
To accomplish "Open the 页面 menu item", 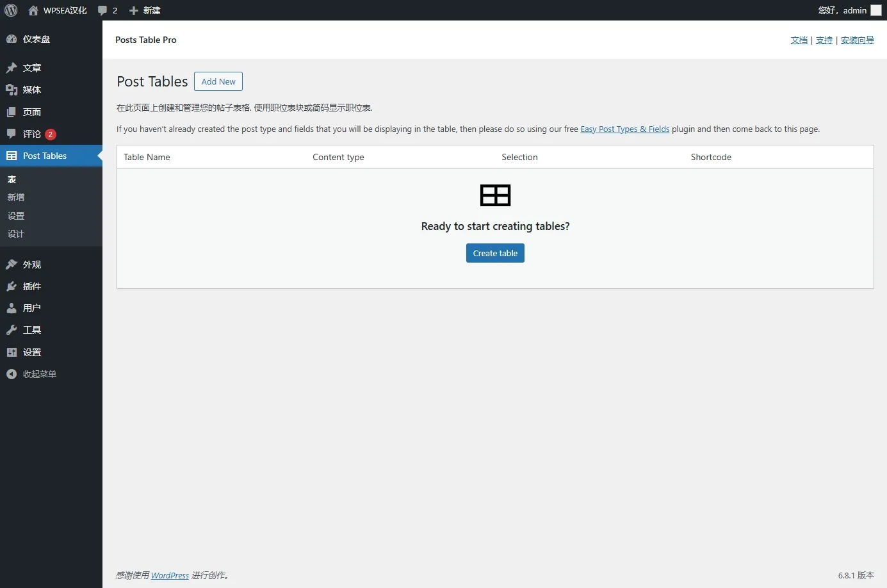I will pyautogui.click(x=51, y=112).
